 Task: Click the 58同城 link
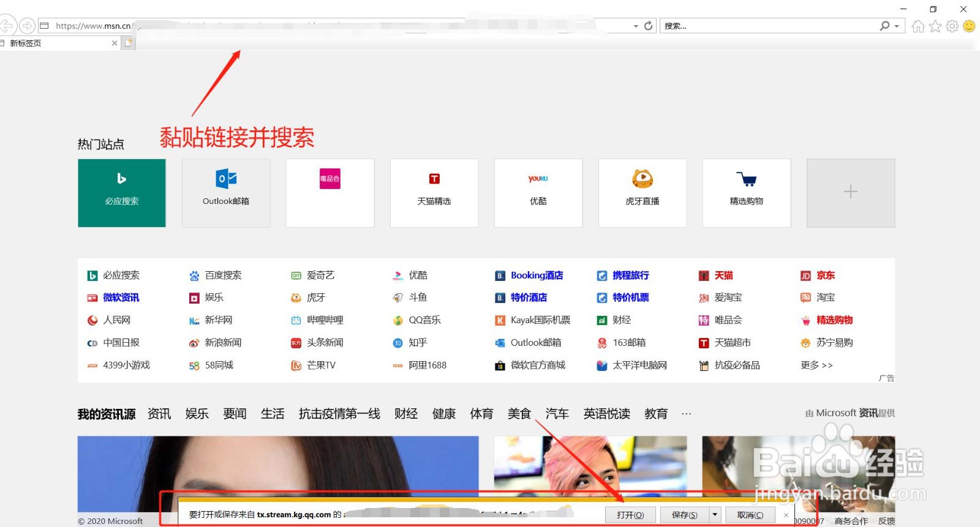[x=219, y=365]
